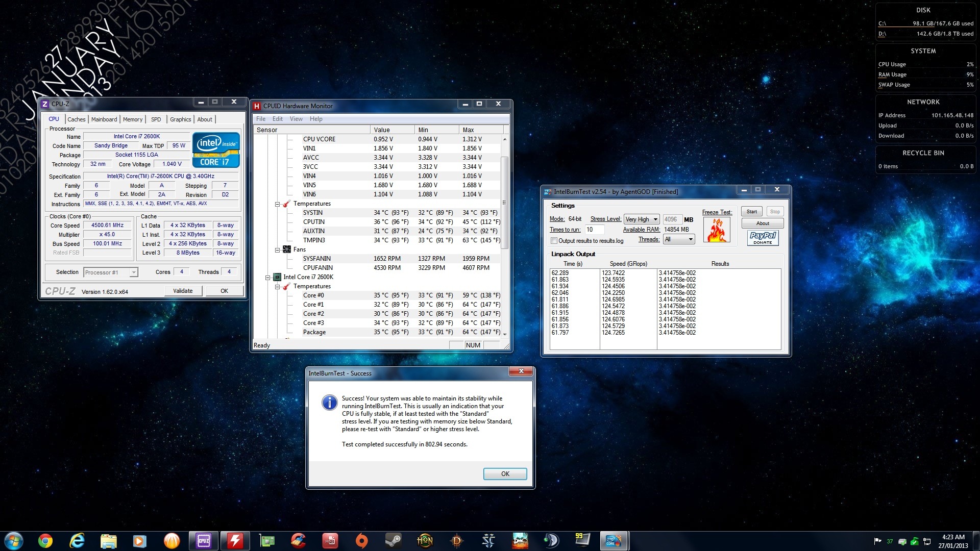The height and width of the screenshot is (551, 980).
Task: Click the IntelBurnTest flame logo image
Action: click(x=717, y=230)
